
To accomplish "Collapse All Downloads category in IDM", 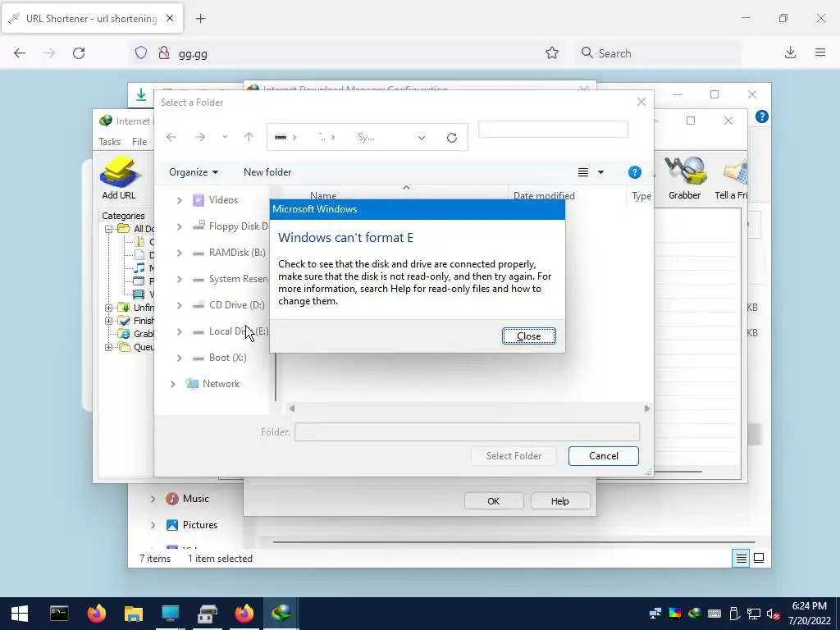I will [108, 229].
